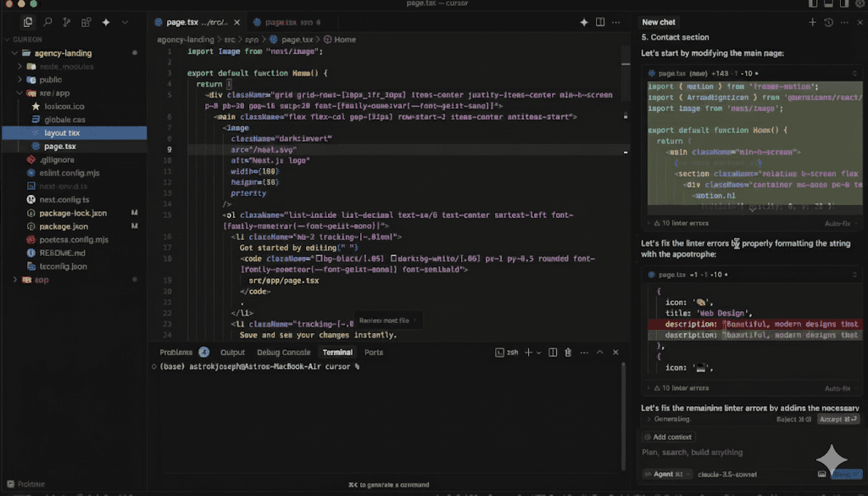The image size is (868, 496).
Task: Open the Agent mode dropdown
Action: (667, 474)
